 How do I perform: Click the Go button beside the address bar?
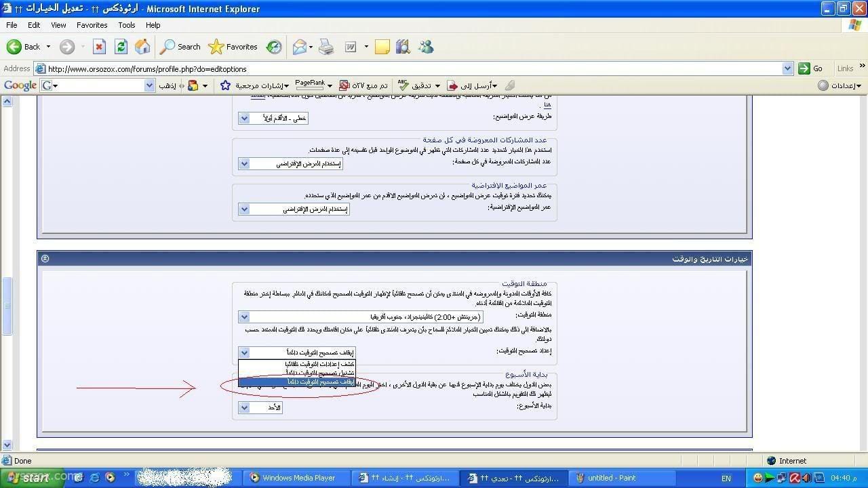(x=811, y=68)
